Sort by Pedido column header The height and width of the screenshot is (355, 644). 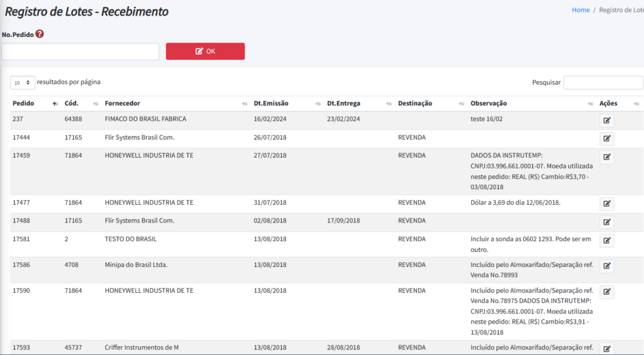(35, 104)
